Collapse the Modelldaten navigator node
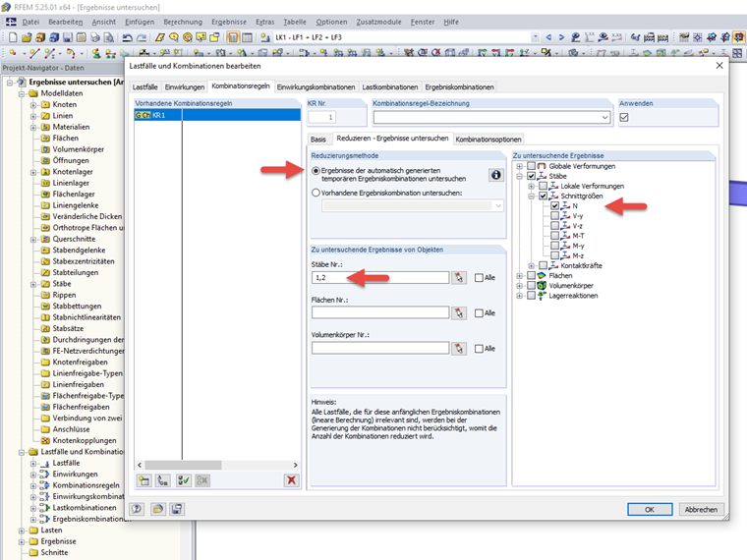 [22, 93]
